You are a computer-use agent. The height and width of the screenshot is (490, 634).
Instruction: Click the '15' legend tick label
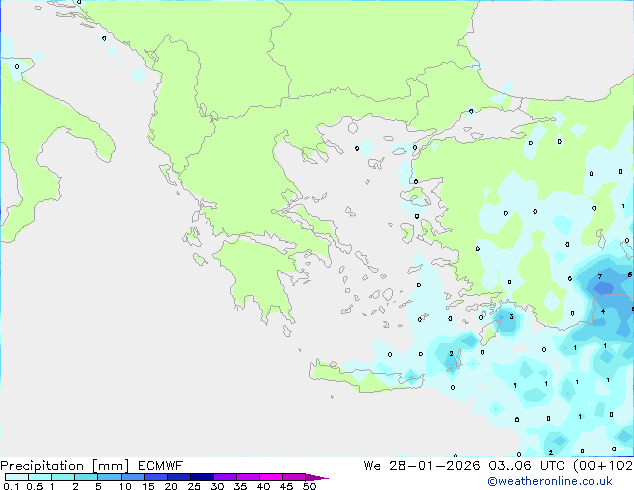click(148, 486)
